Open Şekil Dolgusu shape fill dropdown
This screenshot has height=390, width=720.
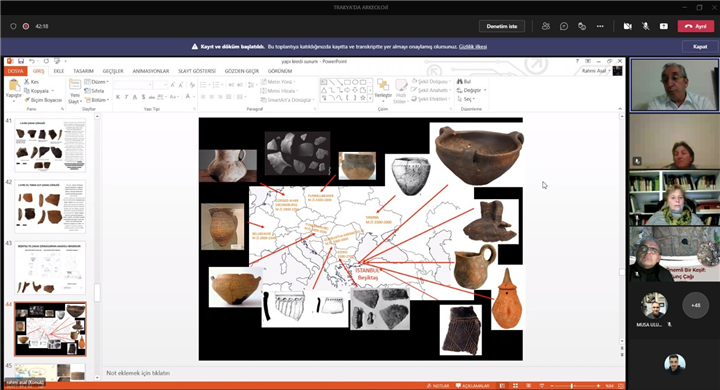click(431, 82)
